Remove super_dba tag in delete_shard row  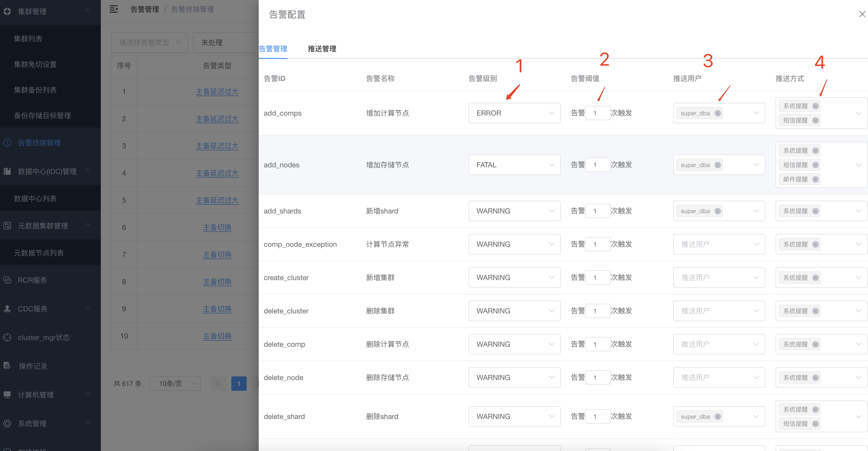(x=718, y=417)
